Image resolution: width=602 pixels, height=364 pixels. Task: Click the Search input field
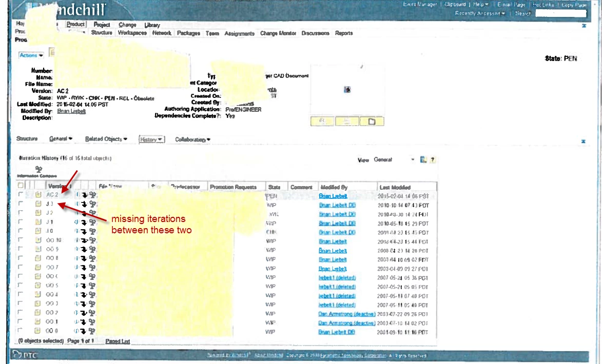pos(561,13)
